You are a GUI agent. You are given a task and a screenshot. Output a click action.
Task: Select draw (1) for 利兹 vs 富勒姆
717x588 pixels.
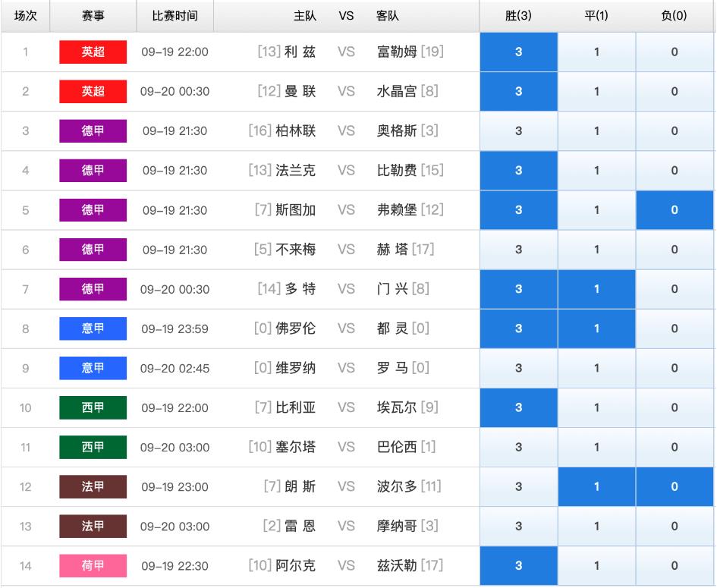coord(596,52)
